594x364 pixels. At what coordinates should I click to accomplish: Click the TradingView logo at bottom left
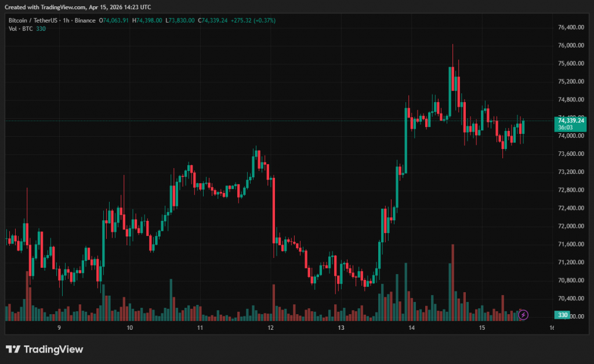tap(44, 349)
